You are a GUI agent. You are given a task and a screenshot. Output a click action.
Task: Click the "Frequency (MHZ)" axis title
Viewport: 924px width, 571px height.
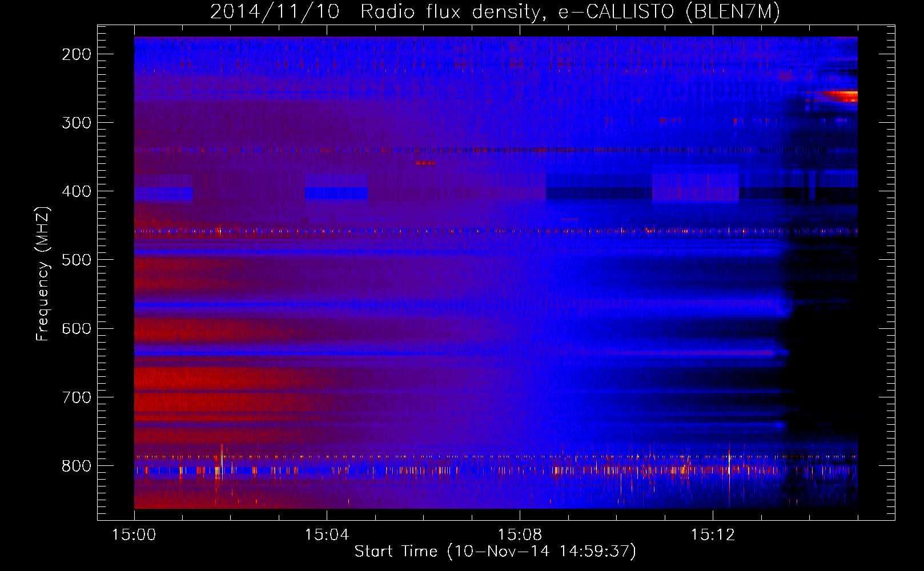(x=43, y=274)
